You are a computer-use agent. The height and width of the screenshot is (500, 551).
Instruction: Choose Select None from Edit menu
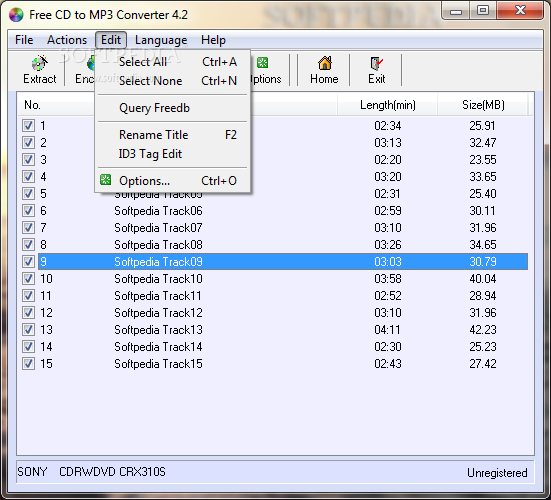point(173,81)
